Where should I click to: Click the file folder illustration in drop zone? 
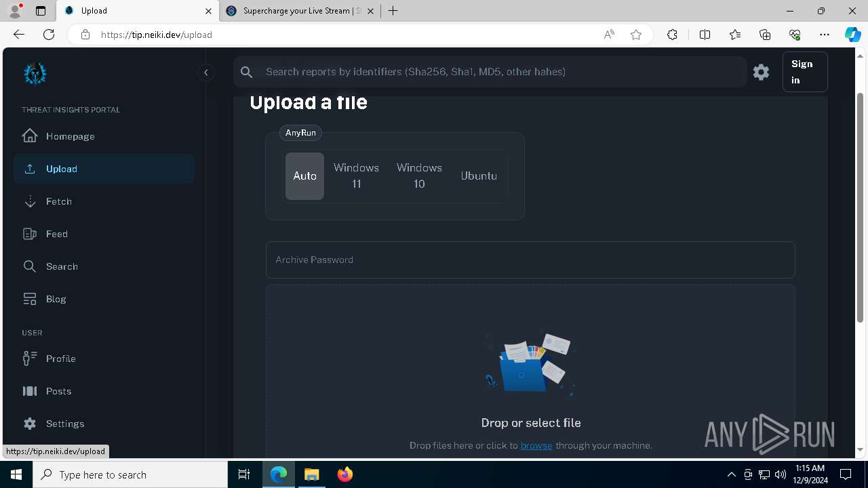point(530,363)
